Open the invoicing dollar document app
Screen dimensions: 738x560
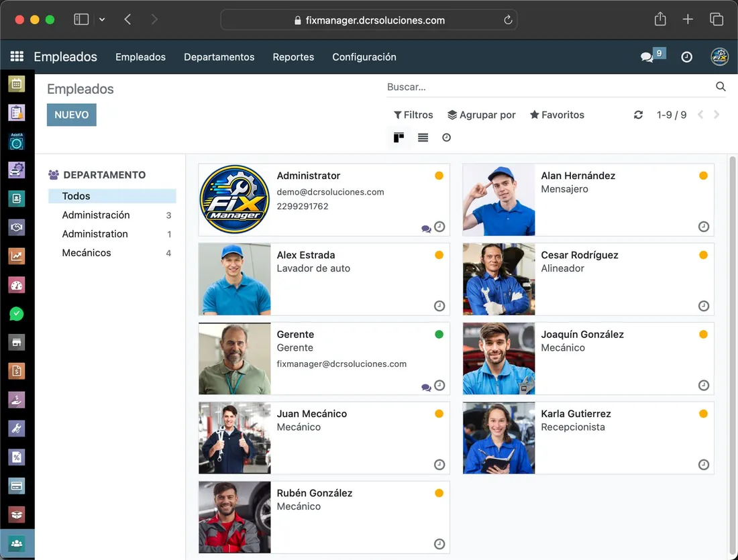pyautogui.click(x=17, y=371)
